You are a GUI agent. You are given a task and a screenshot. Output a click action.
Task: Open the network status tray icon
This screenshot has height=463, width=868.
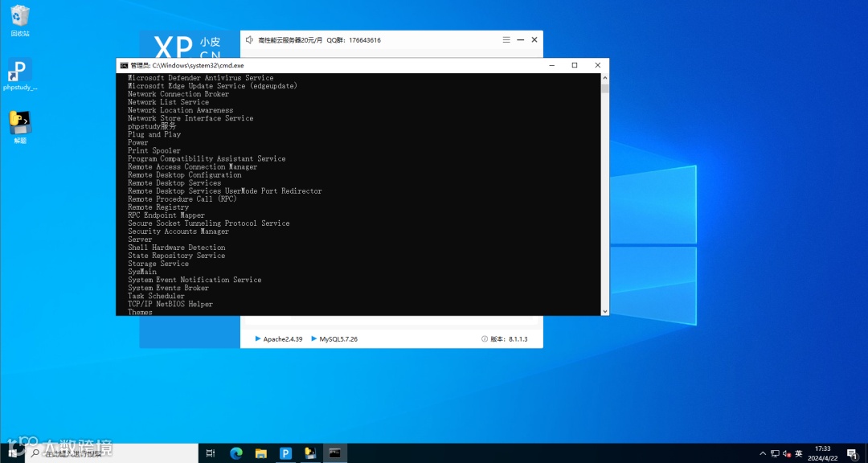[775, 453]
